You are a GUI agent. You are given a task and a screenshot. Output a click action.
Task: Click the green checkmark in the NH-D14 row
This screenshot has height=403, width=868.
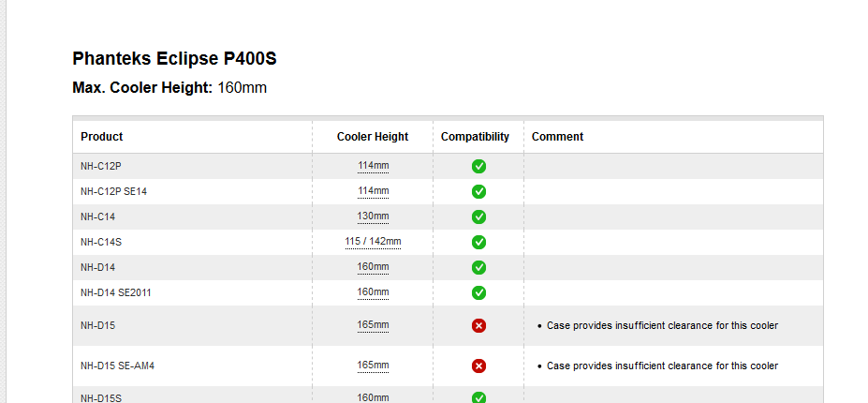click(478, 268)
